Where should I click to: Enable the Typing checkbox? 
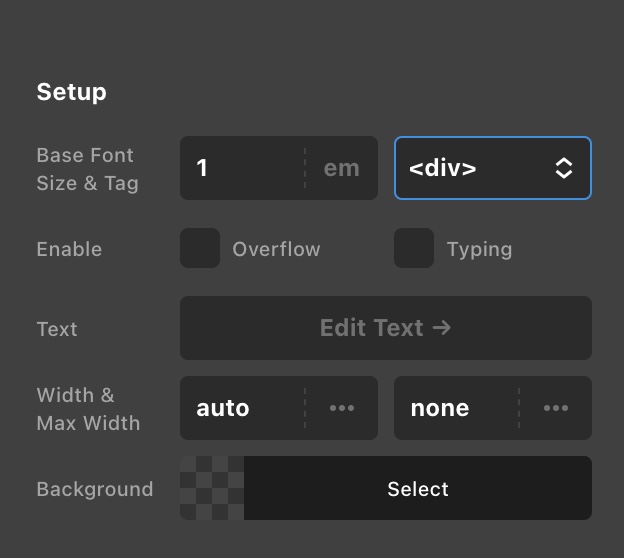tap(414, 248)
